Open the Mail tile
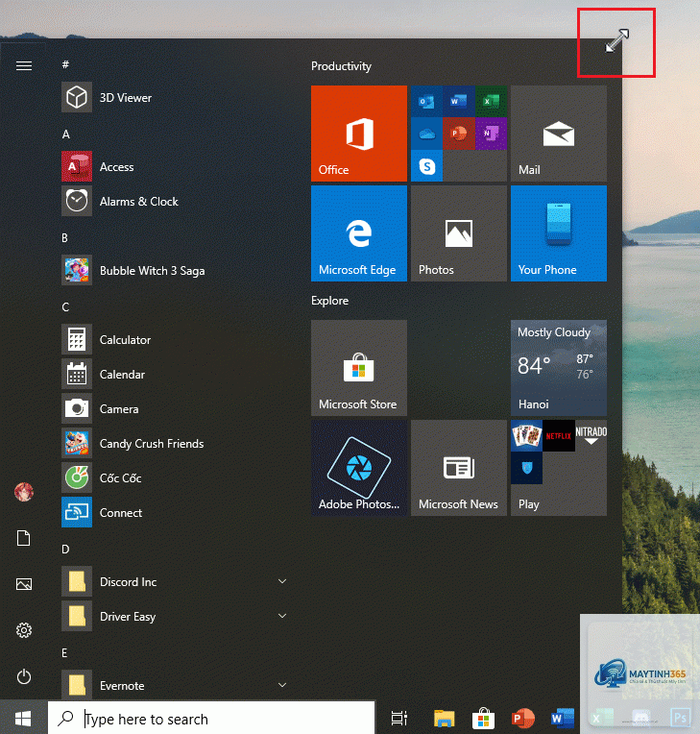This screenshot has height=734, width=700. 559,134
